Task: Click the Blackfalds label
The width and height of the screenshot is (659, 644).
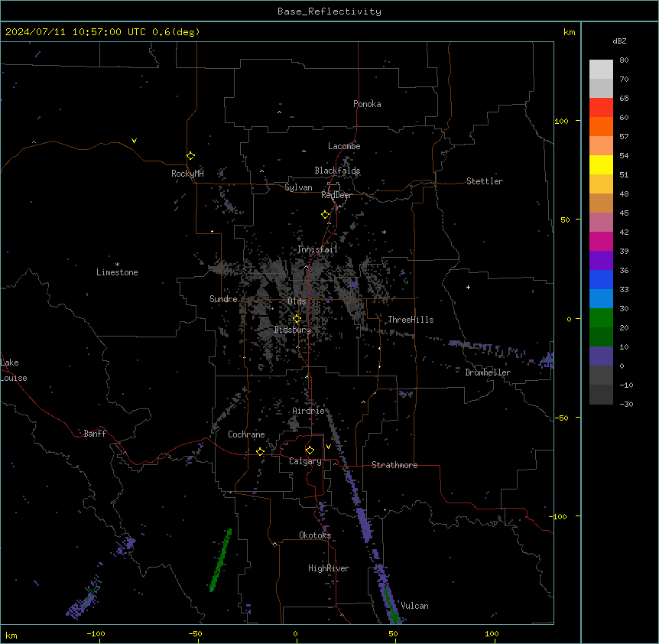Action: (337, 171)
